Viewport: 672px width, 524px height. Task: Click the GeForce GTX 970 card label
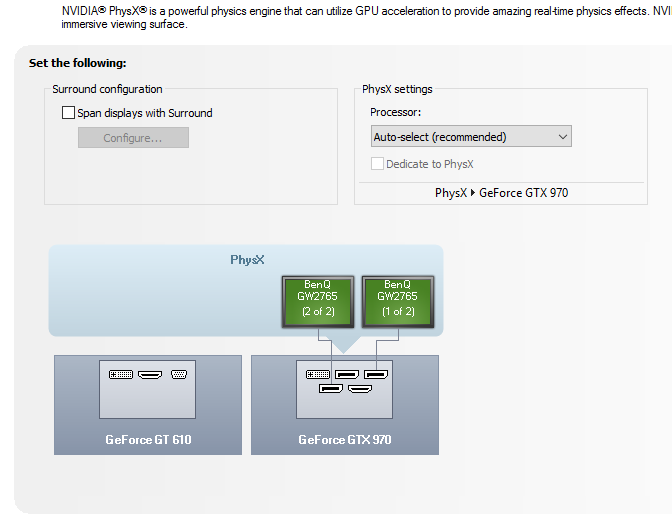(x=345, y=440)
